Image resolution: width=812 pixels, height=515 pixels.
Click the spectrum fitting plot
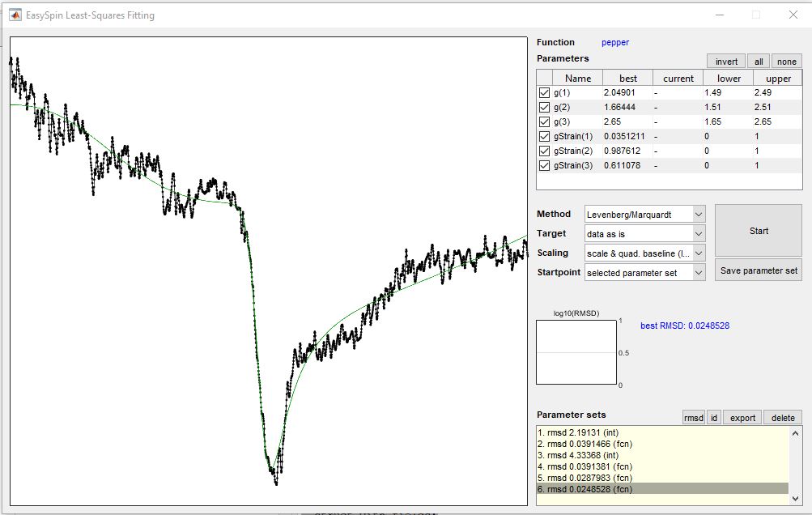[x=269, y=271]
